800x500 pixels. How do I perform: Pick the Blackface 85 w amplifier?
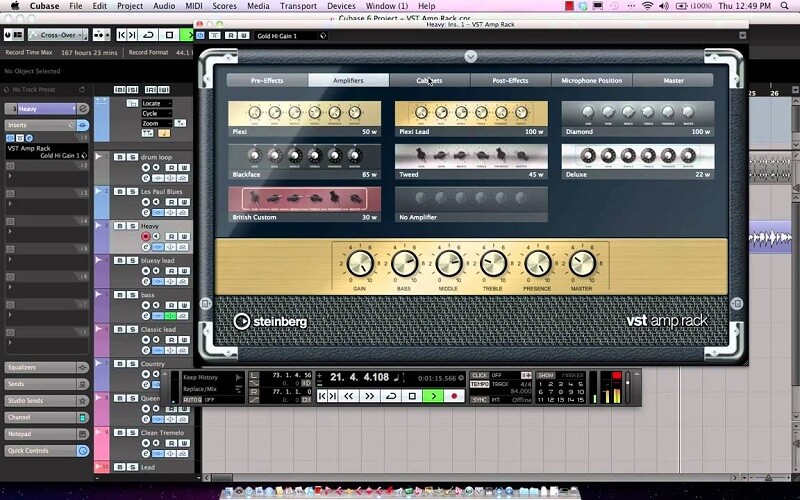click(x=304, y=161)
